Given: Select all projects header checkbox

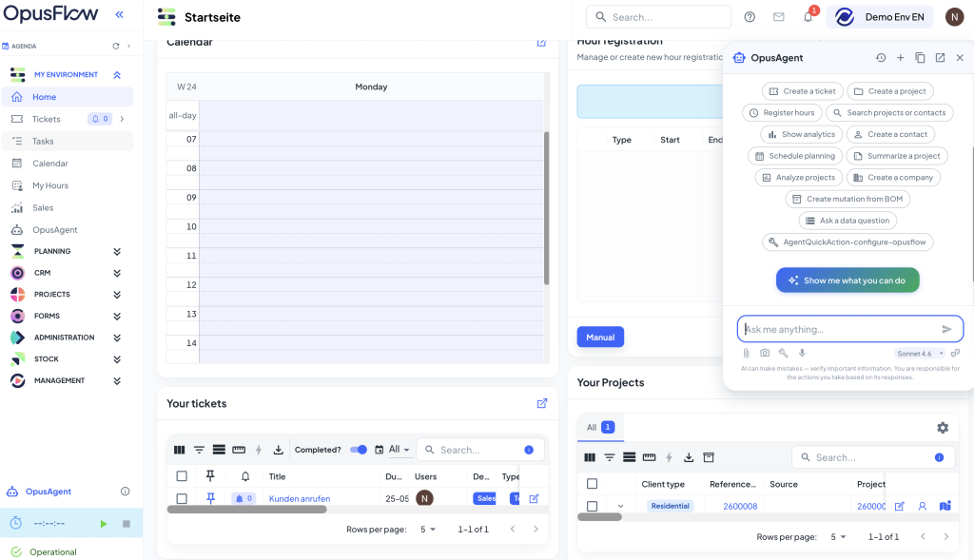Looking at the screenshot, I should coord(592,484).
